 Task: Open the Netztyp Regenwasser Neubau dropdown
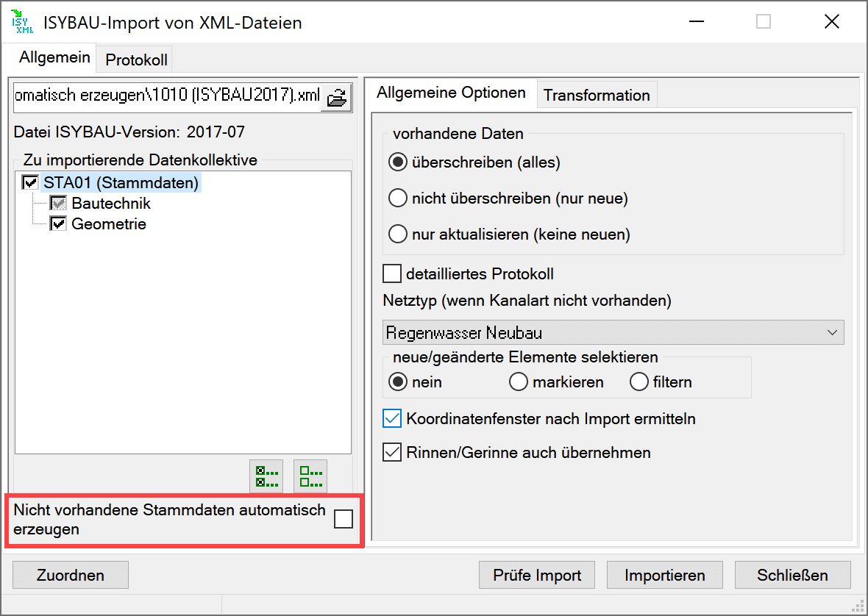point(613,333)
